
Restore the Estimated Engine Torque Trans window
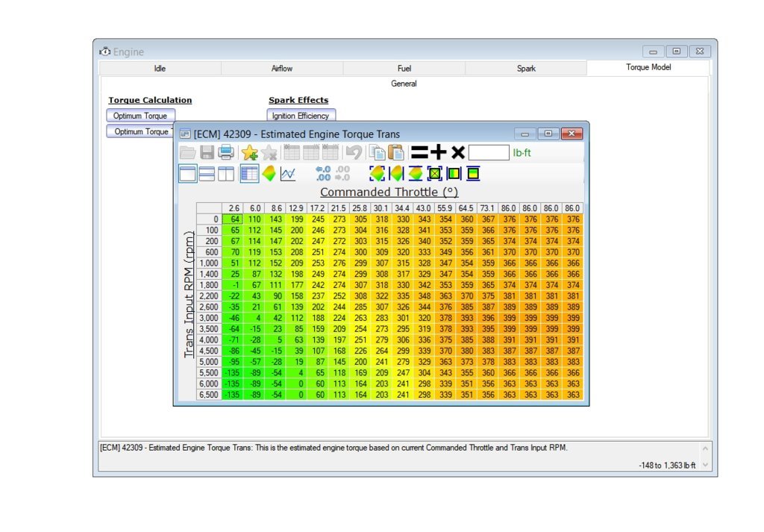548,134
